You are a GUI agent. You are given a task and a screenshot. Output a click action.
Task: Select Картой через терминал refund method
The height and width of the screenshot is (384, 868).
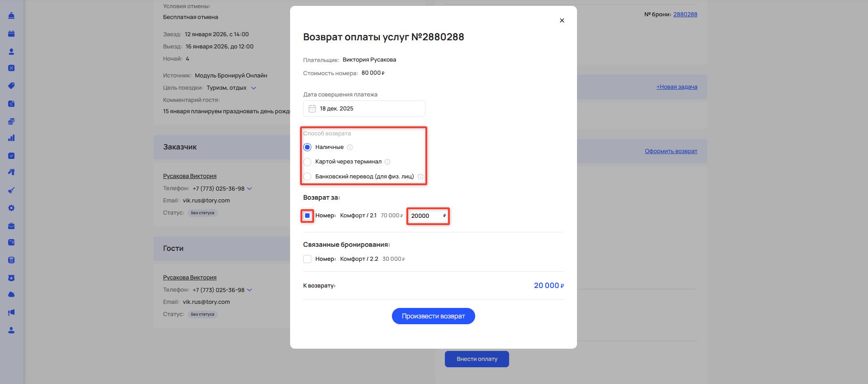pos(307,162)
